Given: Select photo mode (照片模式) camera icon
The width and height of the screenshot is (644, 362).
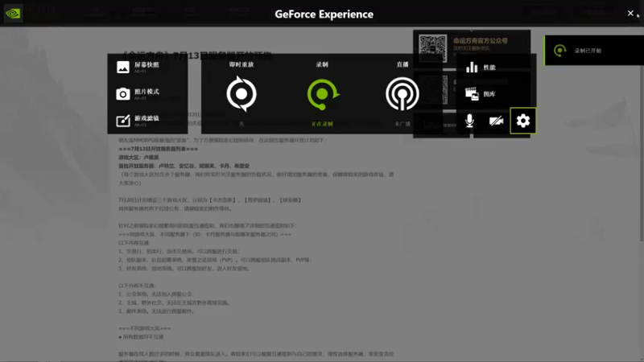Looking at the screenshot, I should 123,94.
